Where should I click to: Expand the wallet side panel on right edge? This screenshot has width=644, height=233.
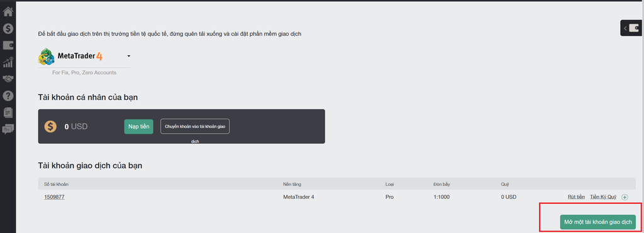click(632, 28)
